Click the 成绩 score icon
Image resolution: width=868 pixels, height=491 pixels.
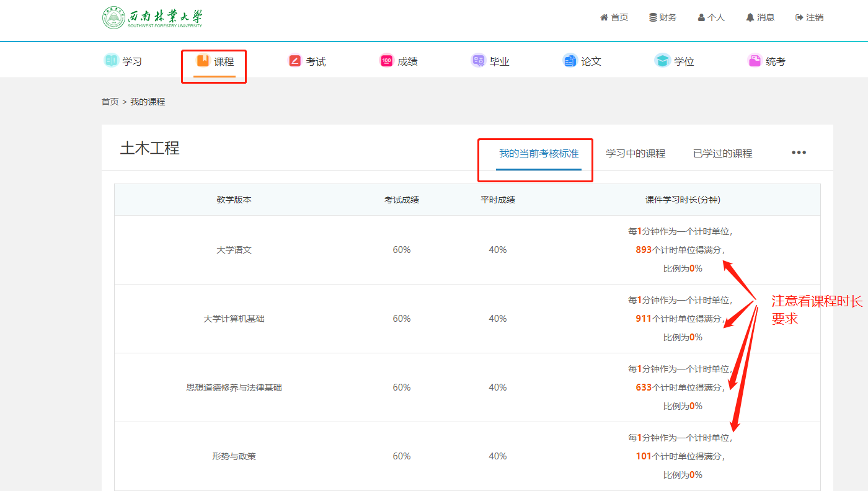386,61
